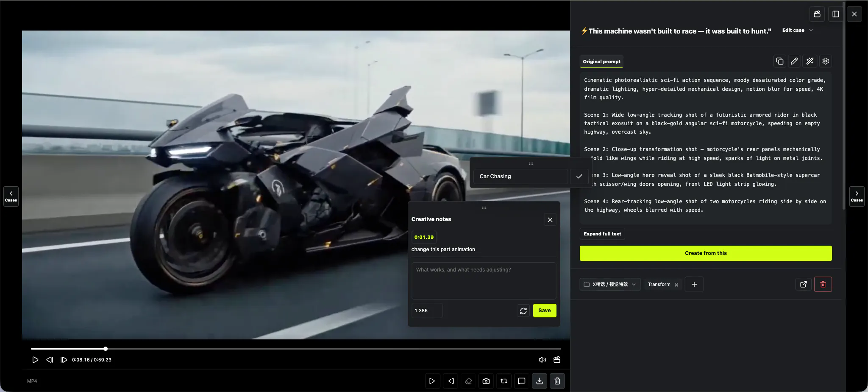Open prompt settings gear icon

pos(826,62)
